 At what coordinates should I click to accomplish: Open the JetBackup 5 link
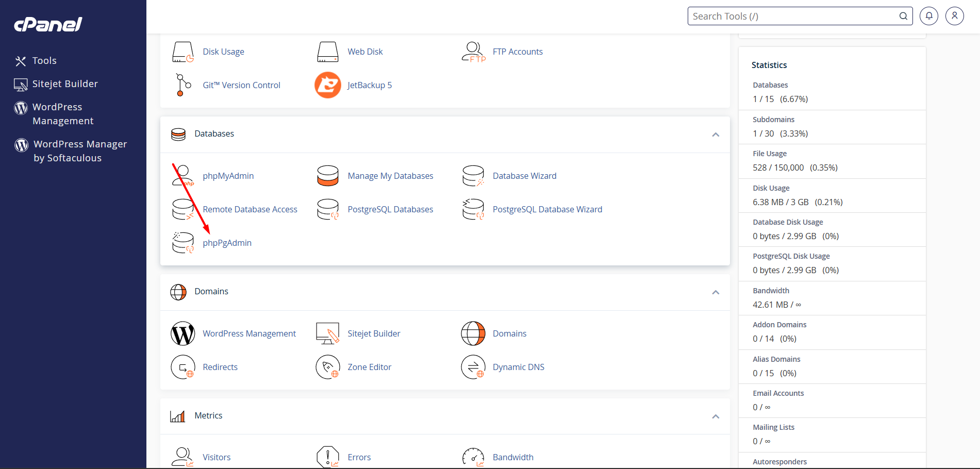coord(370,85)
